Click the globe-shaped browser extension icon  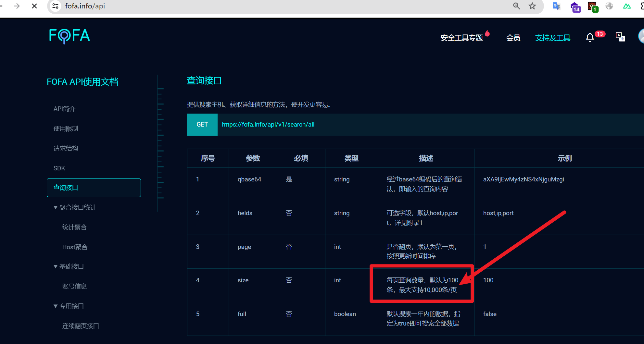click(609, 6)
